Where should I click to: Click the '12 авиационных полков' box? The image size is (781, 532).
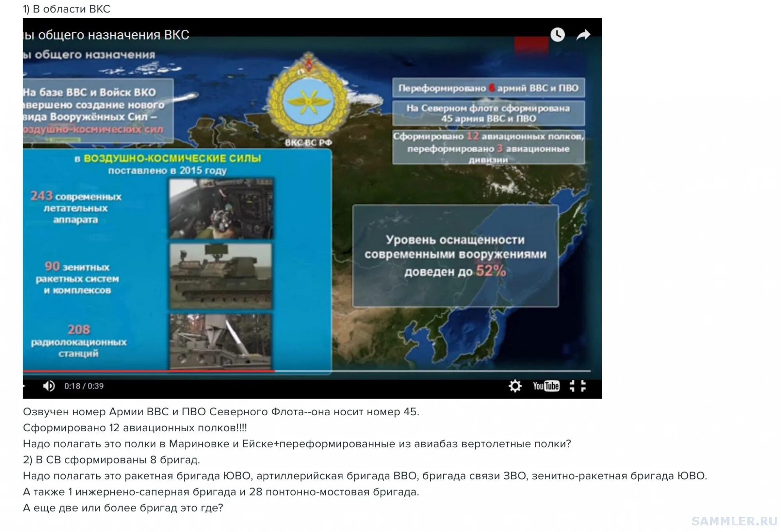[x=489, y=148]
